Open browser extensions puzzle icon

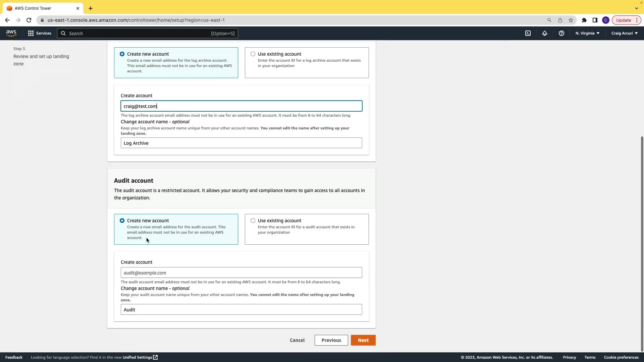click(x=584, y=20)
